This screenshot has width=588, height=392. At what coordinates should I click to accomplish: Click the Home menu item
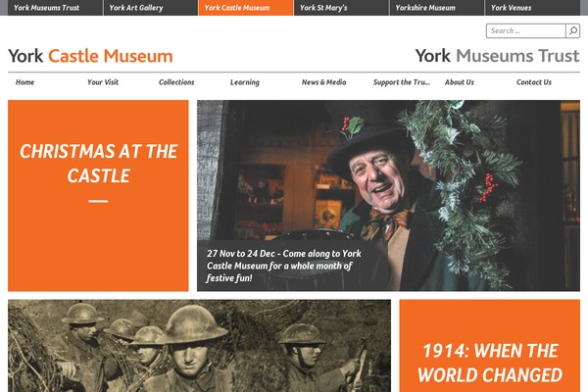pos(24,82)
